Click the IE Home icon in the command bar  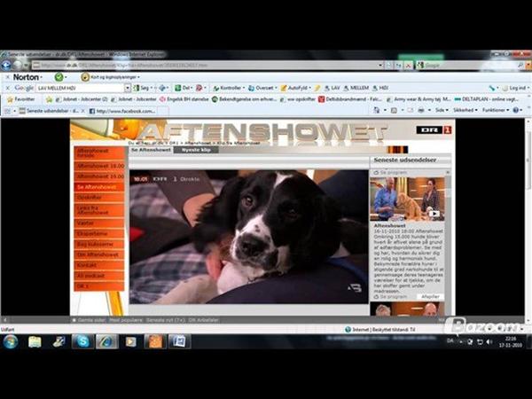376,110
